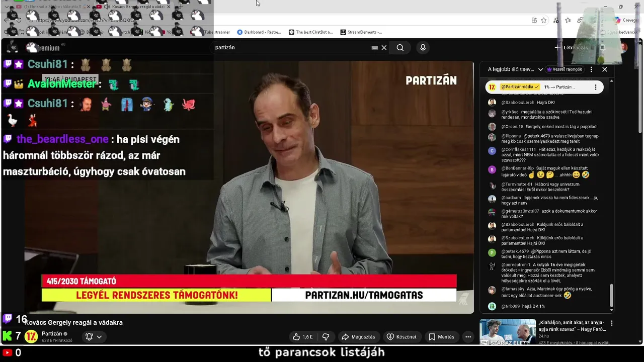Viewport: 644px width, 362px height.
Task: Click the pinned @Partizánmédia badge
Action: point(520,87)
